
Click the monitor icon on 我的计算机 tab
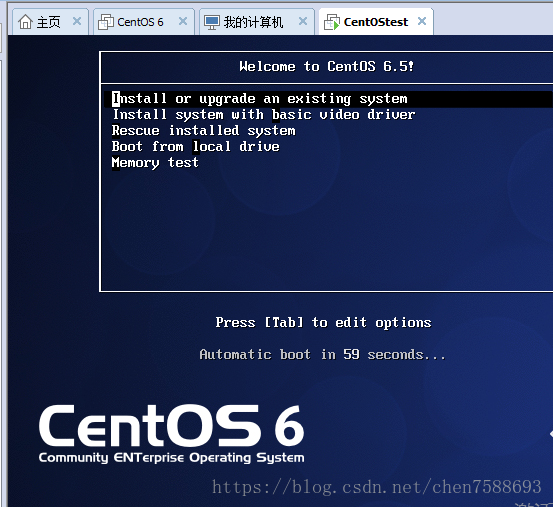tap(212, 23)
